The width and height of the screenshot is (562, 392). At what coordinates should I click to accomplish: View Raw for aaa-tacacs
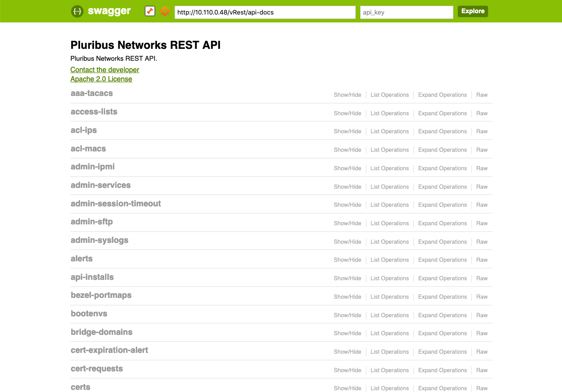click(x=482, y=95)
